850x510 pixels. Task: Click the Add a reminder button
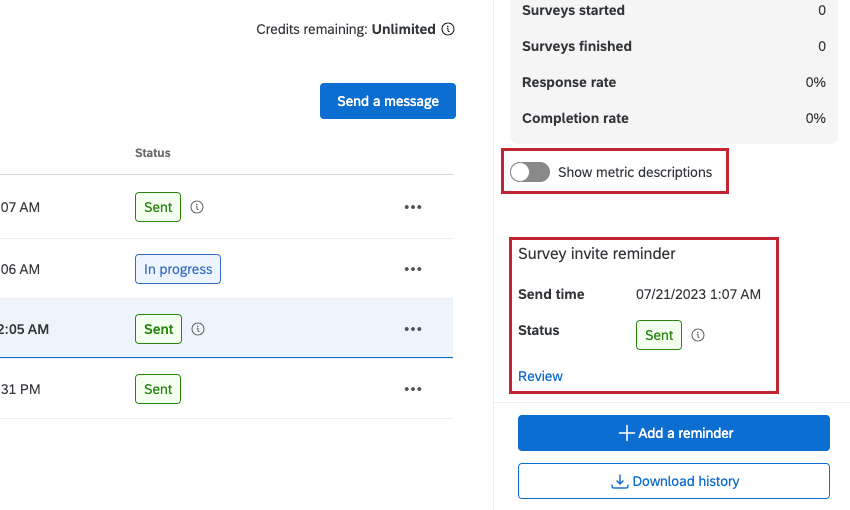[674, 433]
